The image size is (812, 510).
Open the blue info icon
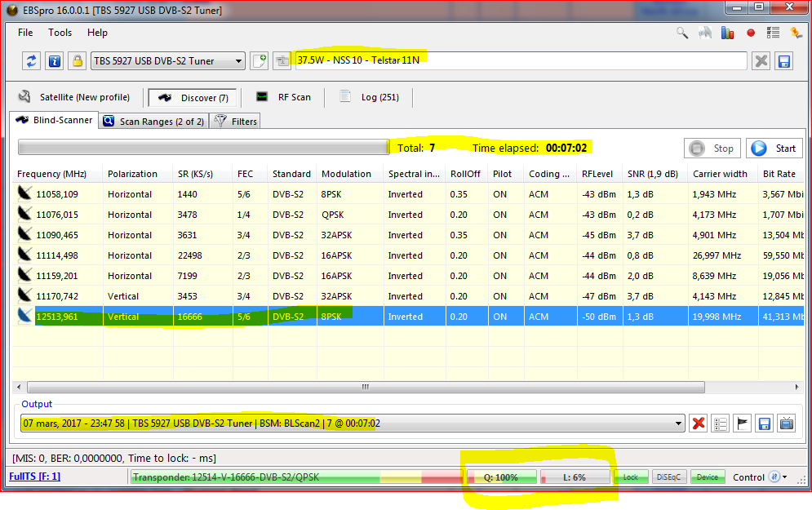point(55,61)
